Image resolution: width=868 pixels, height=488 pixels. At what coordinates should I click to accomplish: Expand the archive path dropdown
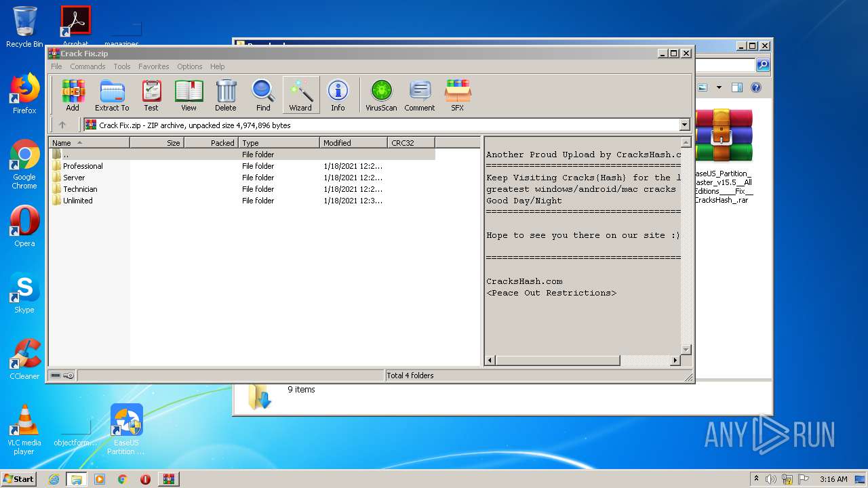click(x=684, y=125)
